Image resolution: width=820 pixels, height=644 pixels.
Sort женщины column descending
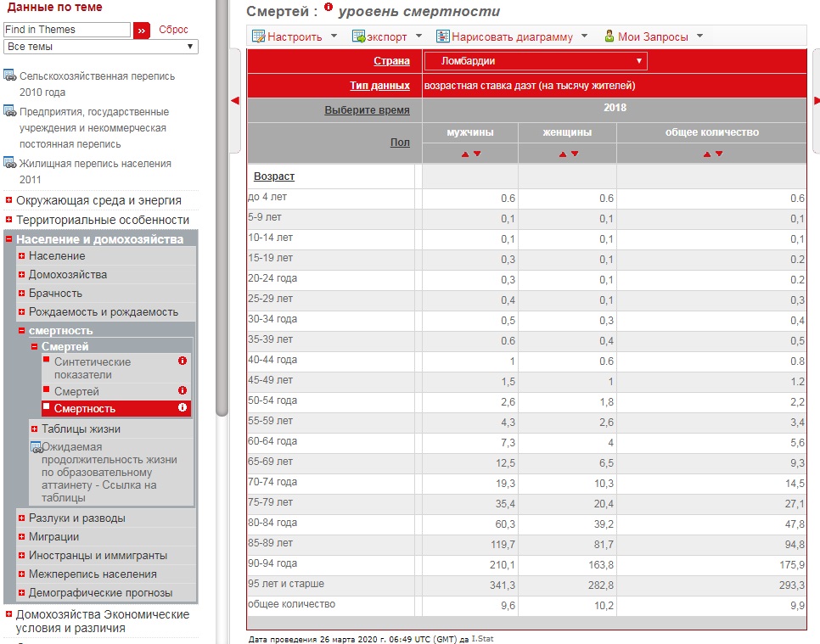pyautogui.click(x=575, y=154)
